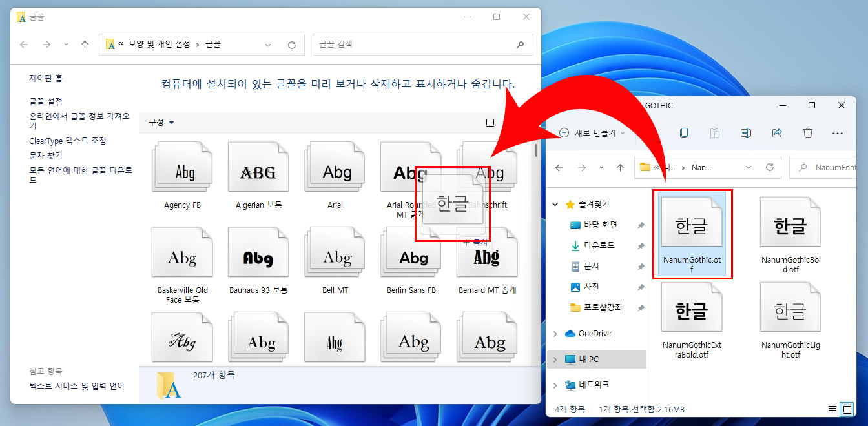The height and width of the screenshot is (426, 868).
Task: Refresh the NanumFont folder view
Action: point(770,167)
